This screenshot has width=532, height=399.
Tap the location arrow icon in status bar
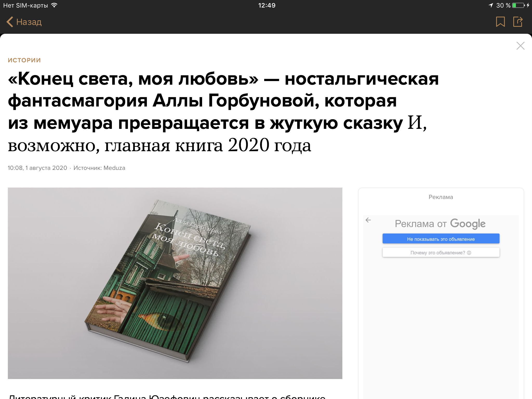click(491, 5)
